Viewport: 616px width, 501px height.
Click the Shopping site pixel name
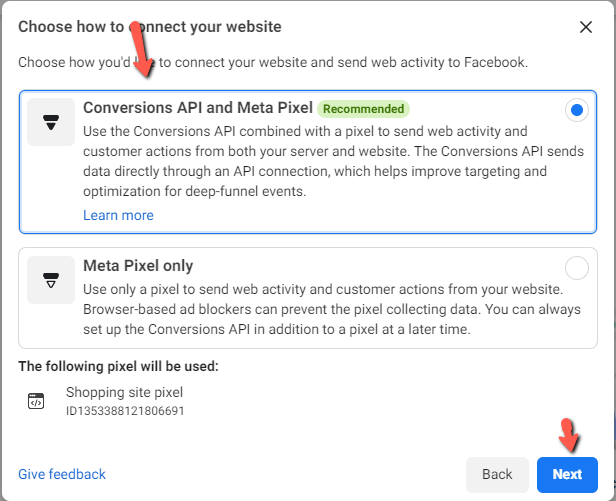pos(125,392)
